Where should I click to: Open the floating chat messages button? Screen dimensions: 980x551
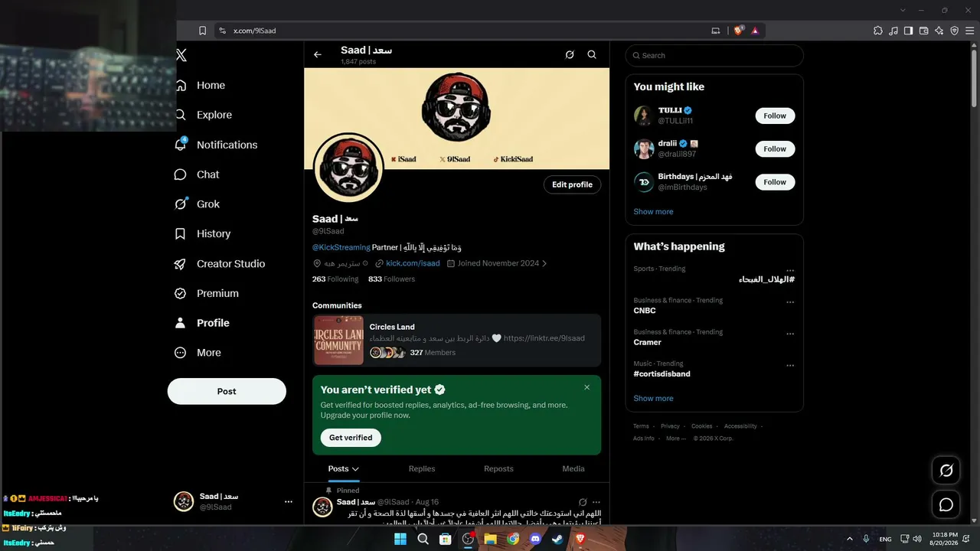946,505
